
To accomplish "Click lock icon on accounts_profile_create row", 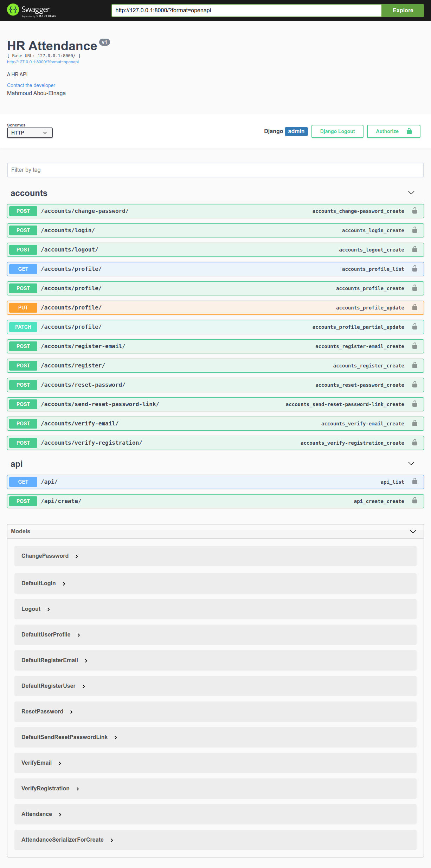I will click(x=415, y=288).
